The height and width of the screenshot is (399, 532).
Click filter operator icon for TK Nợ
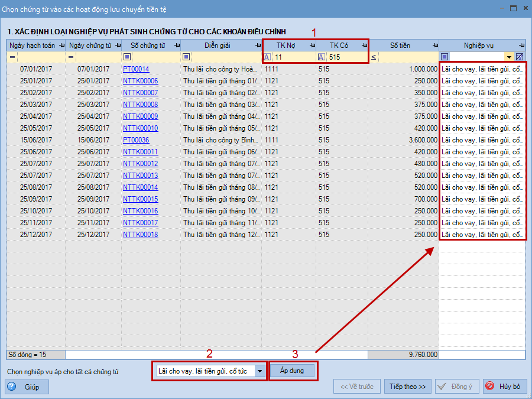[267, 57]
